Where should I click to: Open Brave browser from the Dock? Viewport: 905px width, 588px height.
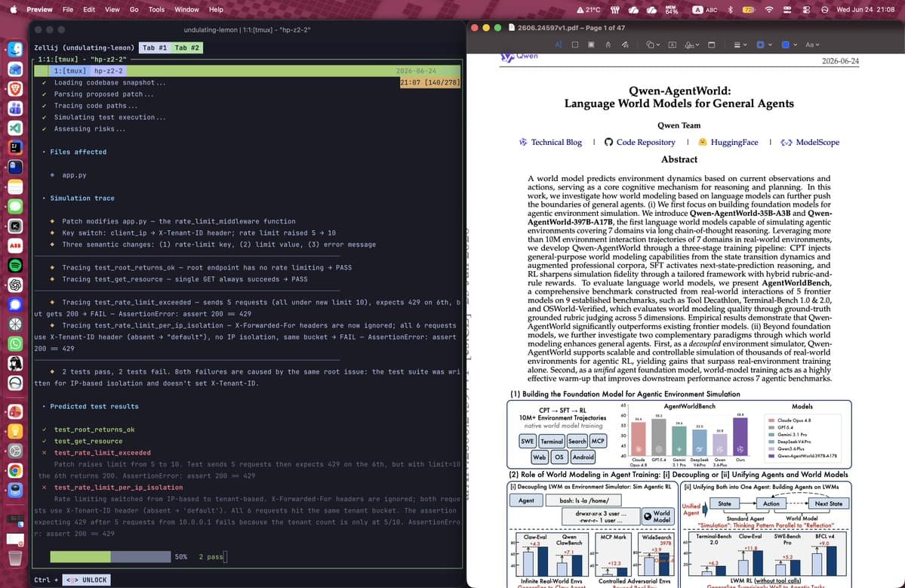click(16, 89)
